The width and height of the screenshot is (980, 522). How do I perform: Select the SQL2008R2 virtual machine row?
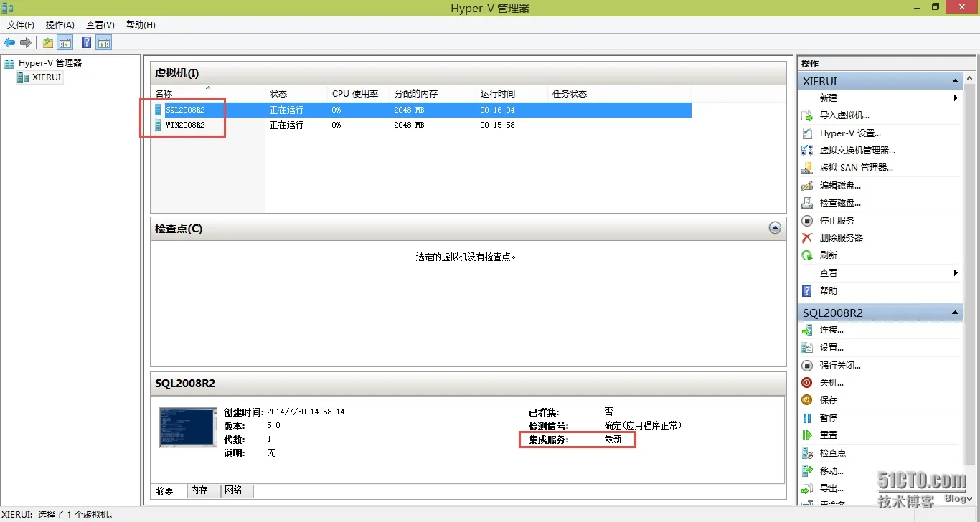click(421, 110)
